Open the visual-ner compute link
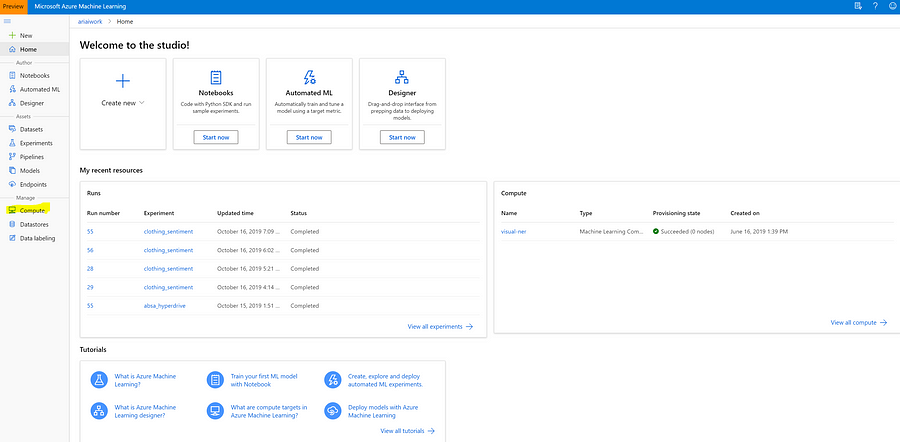 (513, 231)
